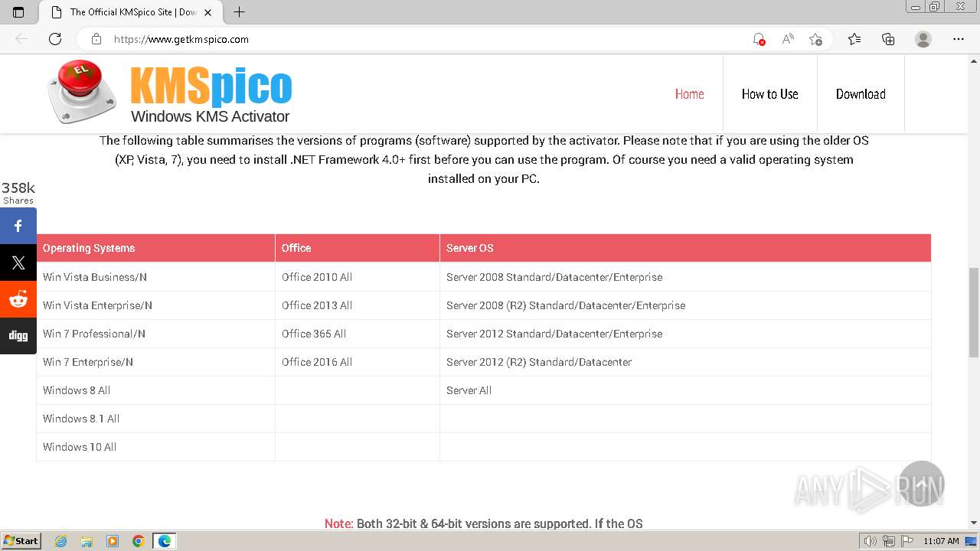This screenshot has height=551, width=980.
Task: Click the page vertical scrollbar thumb
Action: pos(974,312)
